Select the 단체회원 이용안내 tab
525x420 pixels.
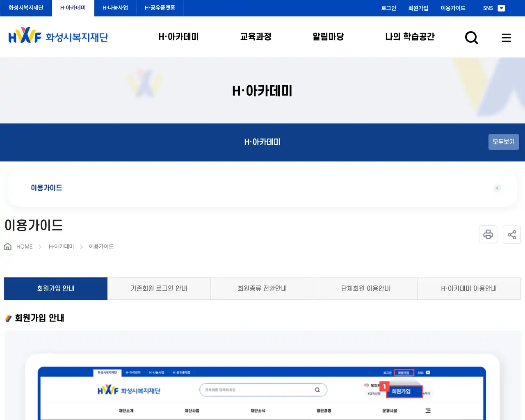coord(365,288)
